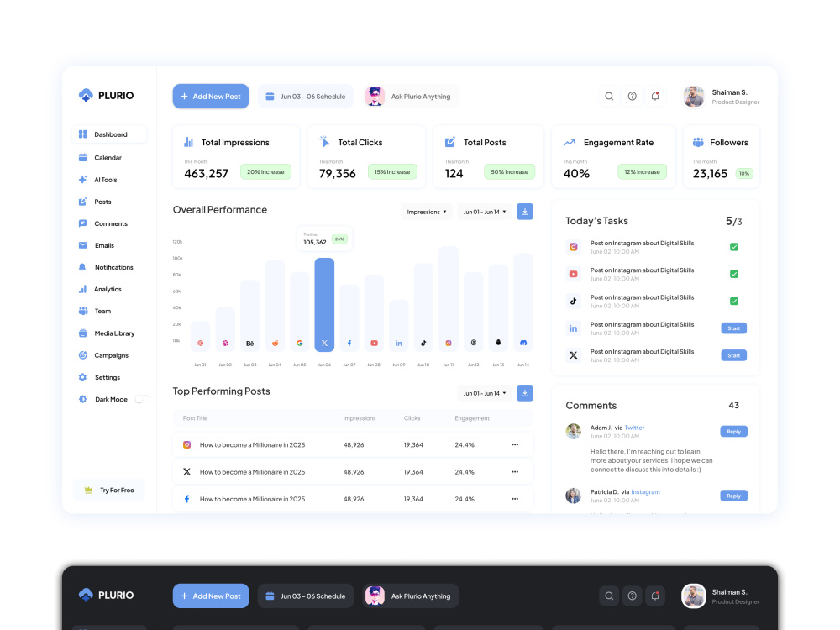Download Top Performing Posts data
This screenshot has height=630, width=840.
(525, 392)
